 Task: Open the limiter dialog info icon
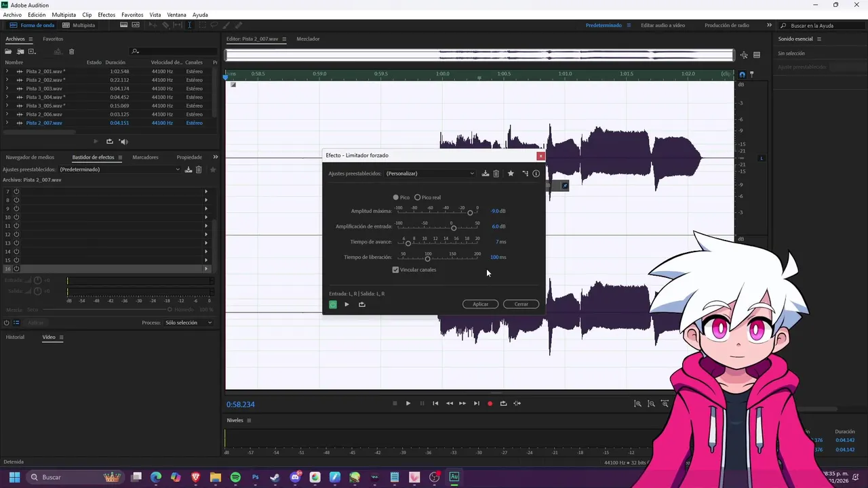click(536, 174)
